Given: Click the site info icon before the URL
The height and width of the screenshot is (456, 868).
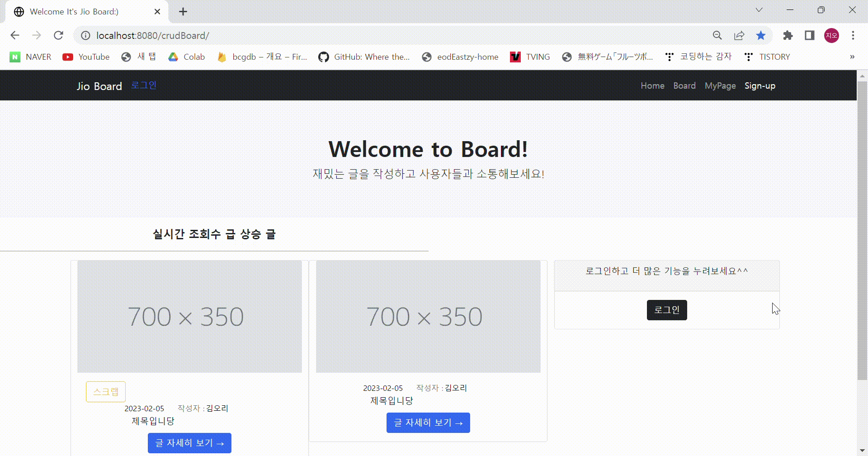Looking at the screenshot, I should pos(85,36).
